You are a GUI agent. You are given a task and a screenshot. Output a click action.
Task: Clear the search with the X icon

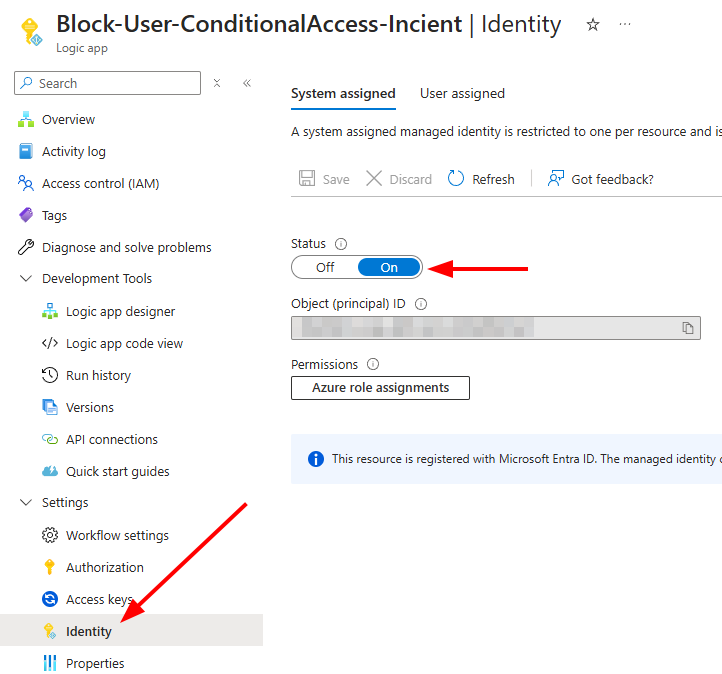[217, 83]
